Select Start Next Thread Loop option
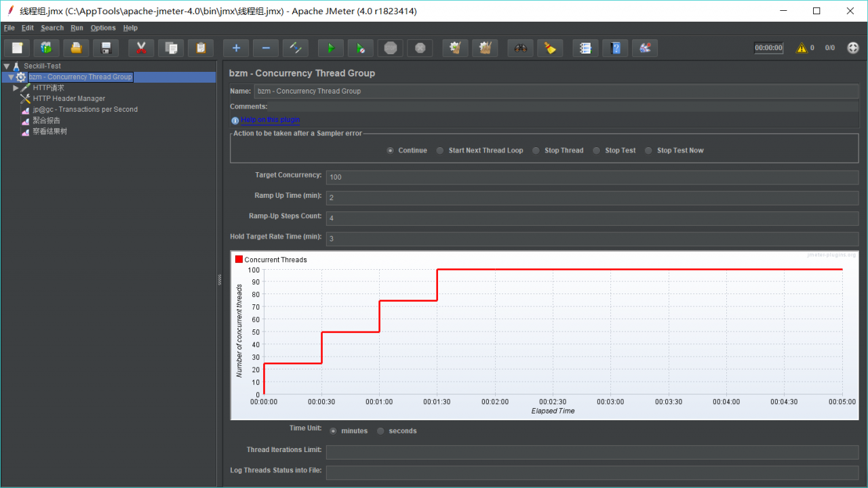 [x=440, y=150]
